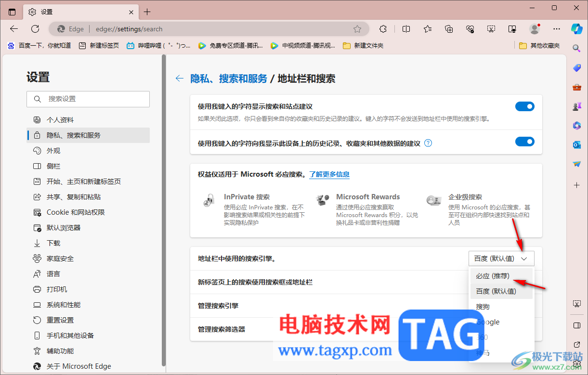Open 打印机 settings section
This screenshot has height=375, width=588.
click(88, 289)
